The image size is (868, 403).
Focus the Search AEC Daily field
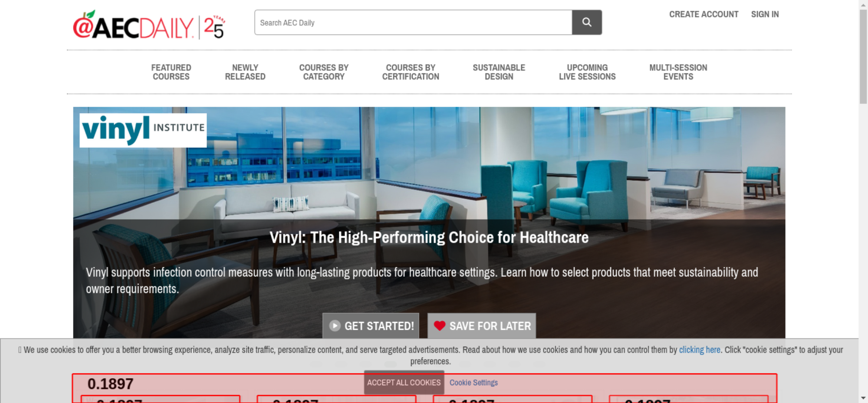click(x=413, y=22)
